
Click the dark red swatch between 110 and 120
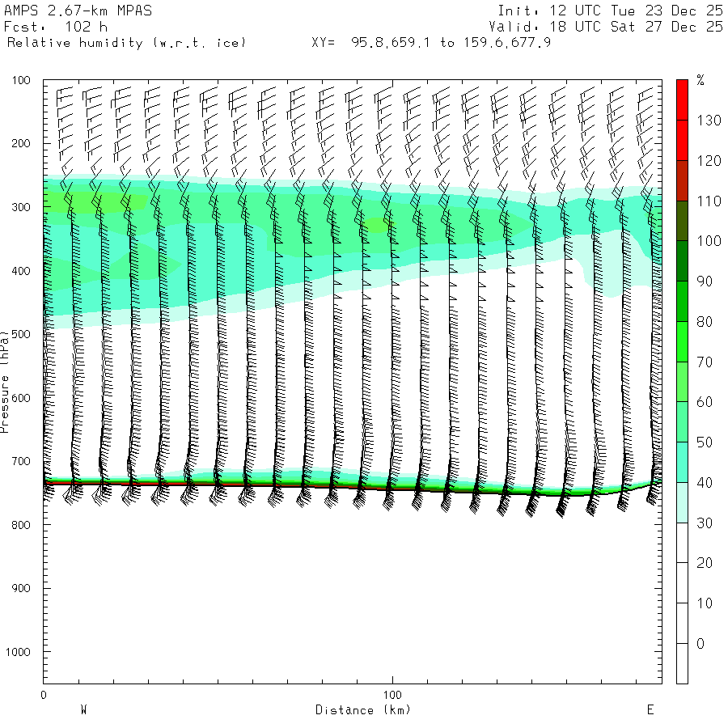point(682,180)
